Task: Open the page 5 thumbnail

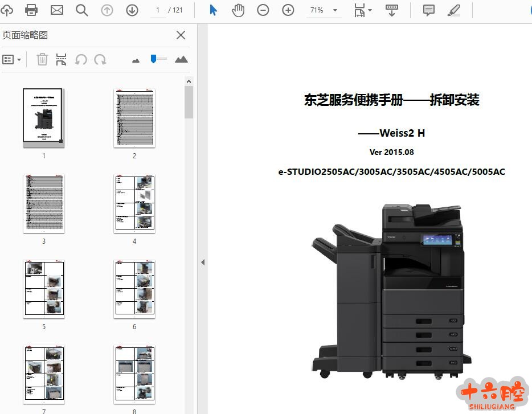Action: click(44, 289)
